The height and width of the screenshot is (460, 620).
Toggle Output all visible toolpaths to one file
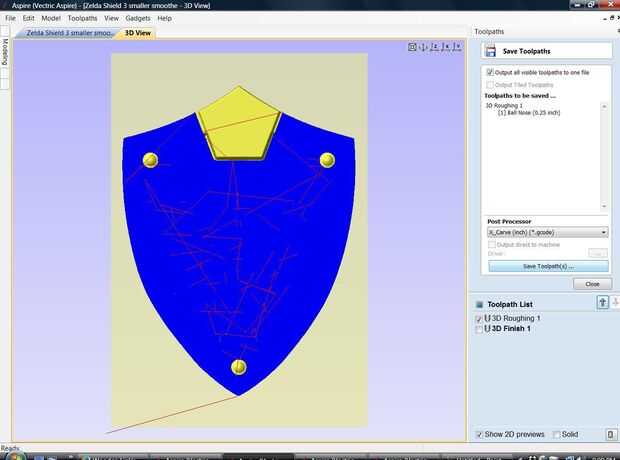tap(490, 72)
